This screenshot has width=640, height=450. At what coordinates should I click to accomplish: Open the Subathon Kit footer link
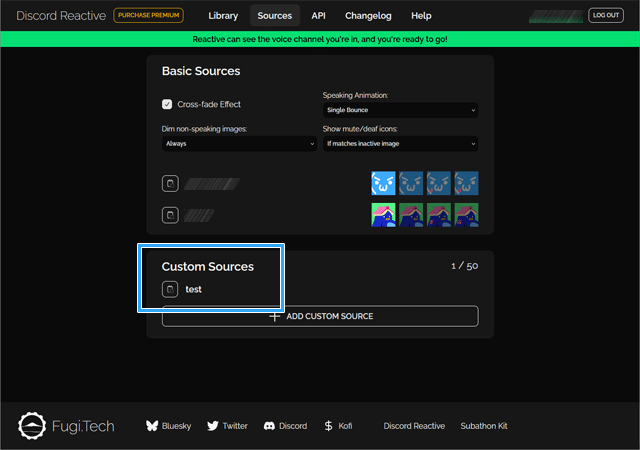[x=484, y=426]
